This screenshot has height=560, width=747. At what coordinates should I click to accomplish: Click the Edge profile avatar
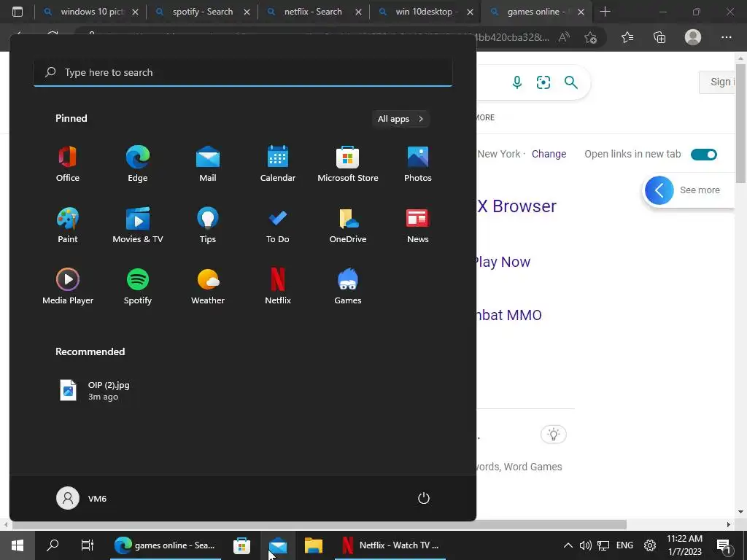693,37
